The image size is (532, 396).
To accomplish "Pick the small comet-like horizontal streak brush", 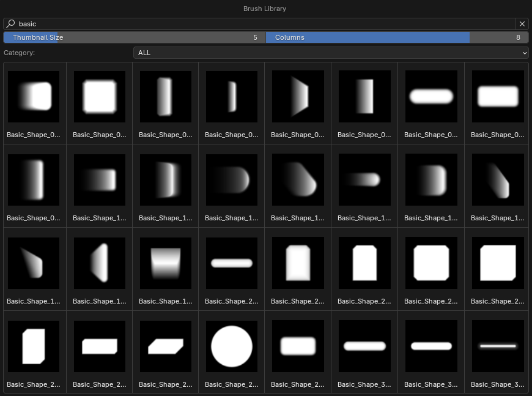I will [x=364, y=179].
